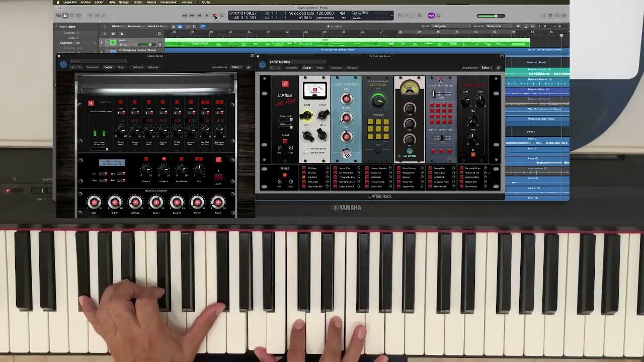This screenshot has height=362, width=644.
Task: Click the Duplicate Track icon
Action: click(113, 34)
